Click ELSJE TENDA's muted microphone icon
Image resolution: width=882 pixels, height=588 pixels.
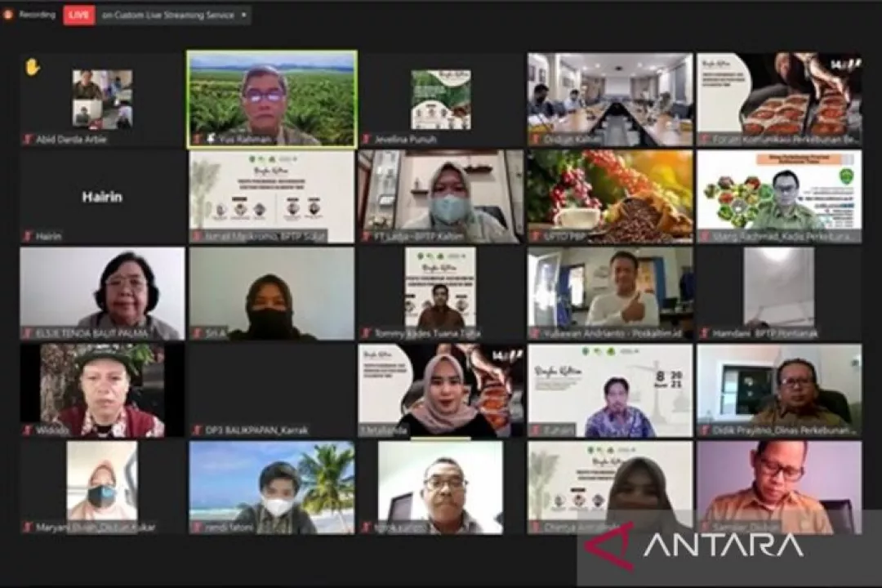[27, 334]
